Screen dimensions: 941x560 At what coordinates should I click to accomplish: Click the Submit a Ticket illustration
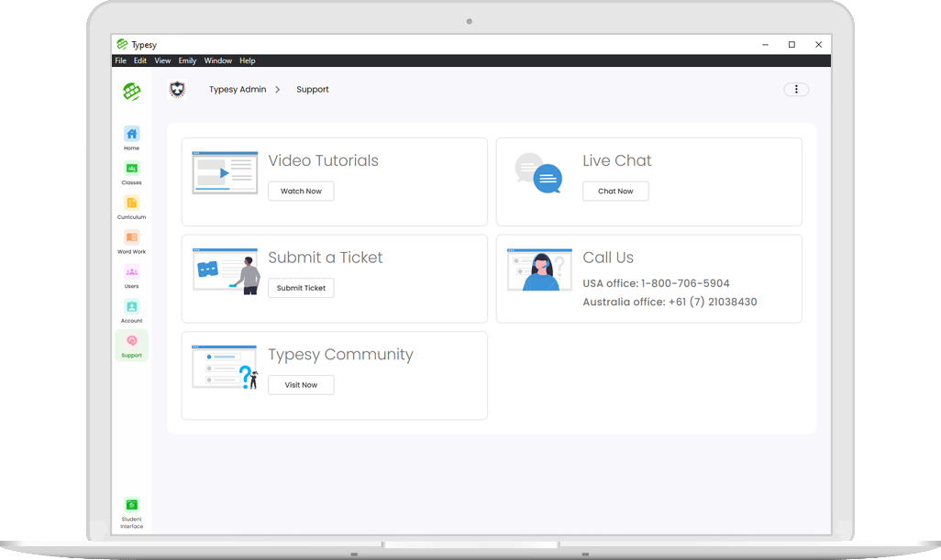227,271
